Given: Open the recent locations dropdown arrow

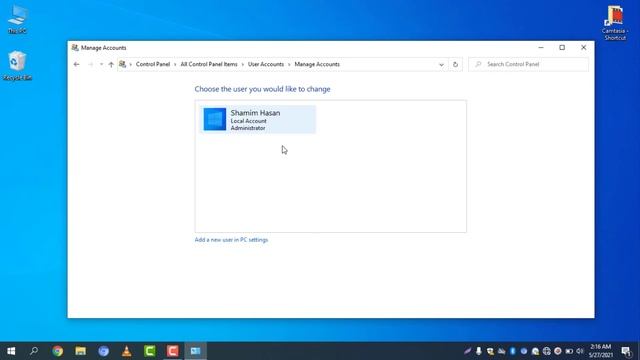Looking at the screenshot, I should pos(101,64).
